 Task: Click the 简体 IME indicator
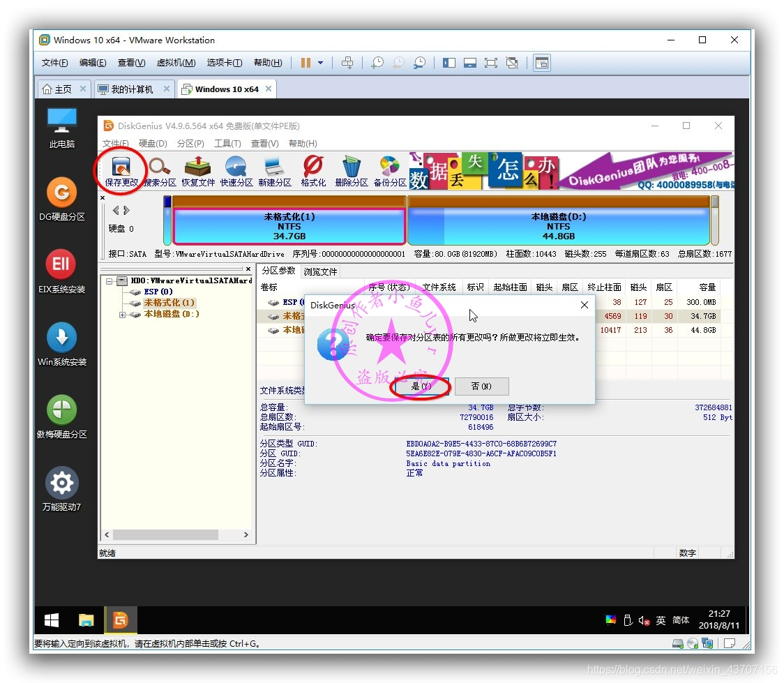[x=681, y=620]
